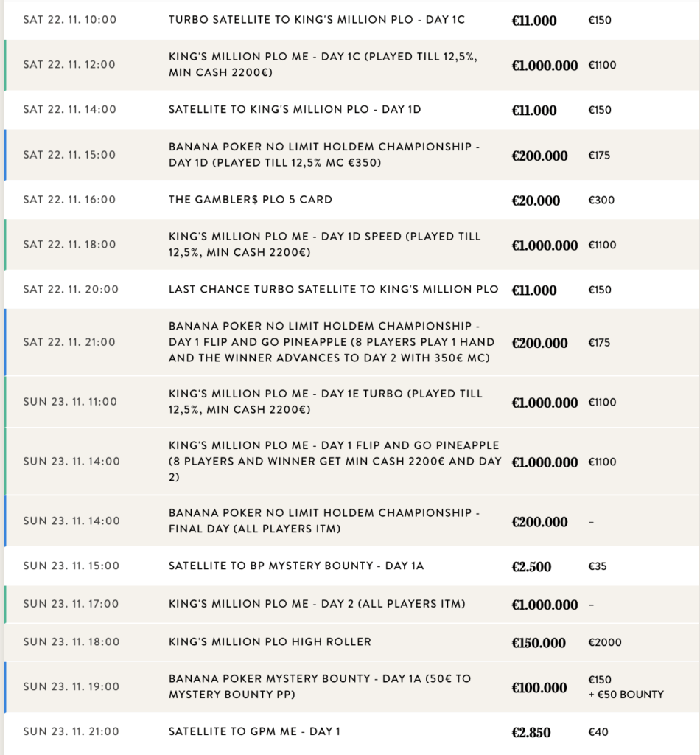
Task: Select King's Million PLO ME Day 1D Speed
Action: point(324,245)
